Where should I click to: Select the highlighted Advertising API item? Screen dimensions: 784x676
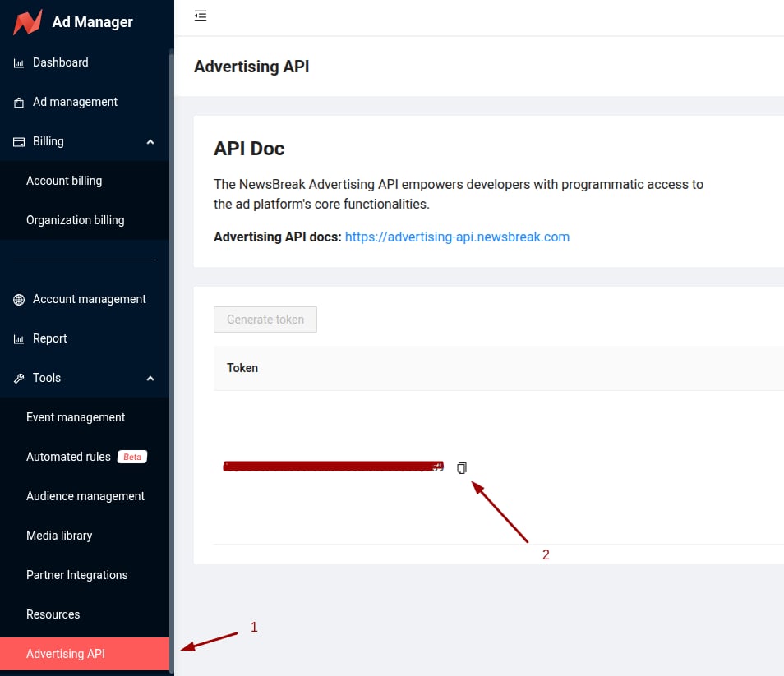[85, 654]
